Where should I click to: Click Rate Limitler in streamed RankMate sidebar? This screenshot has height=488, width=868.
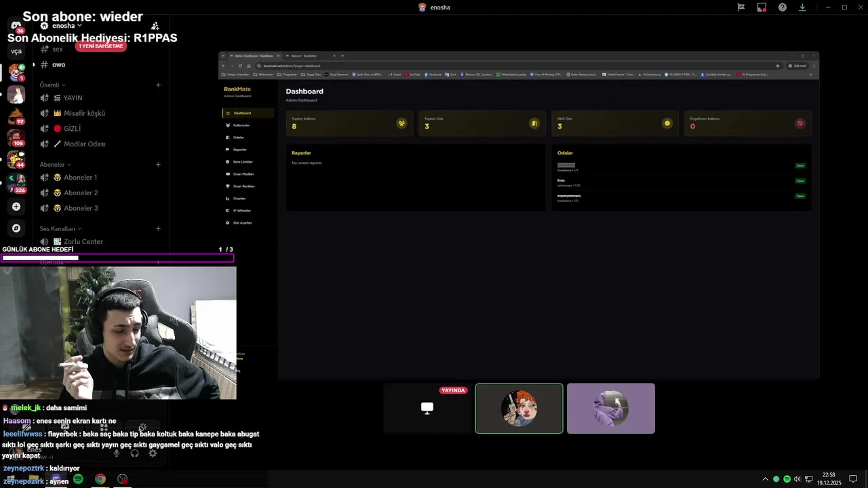[x=248, y=162]
